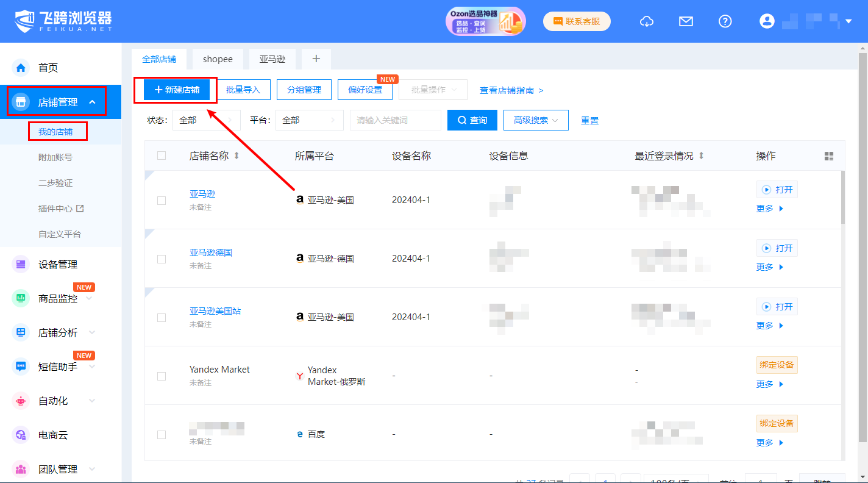Switch to the shopee tab
The width and height of the screenshot is (868, 483).
(218, 59)
